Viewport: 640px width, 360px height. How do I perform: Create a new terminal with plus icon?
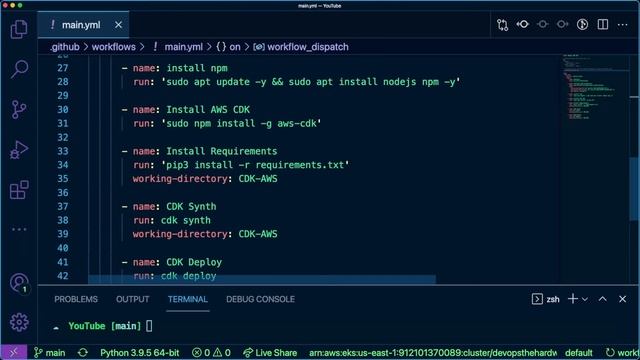coord(573,299)
